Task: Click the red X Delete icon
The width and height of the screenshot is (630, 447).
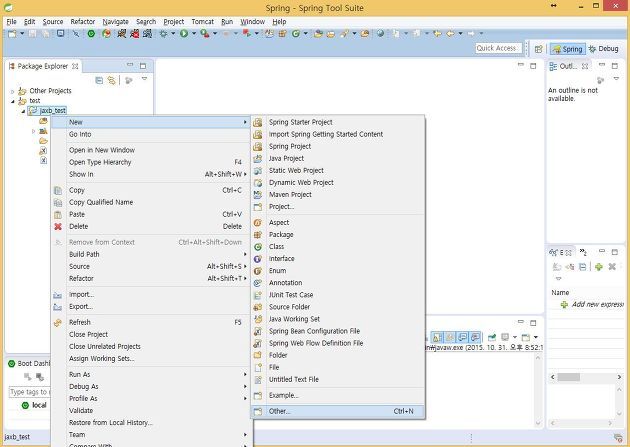Action: (58, 227)
